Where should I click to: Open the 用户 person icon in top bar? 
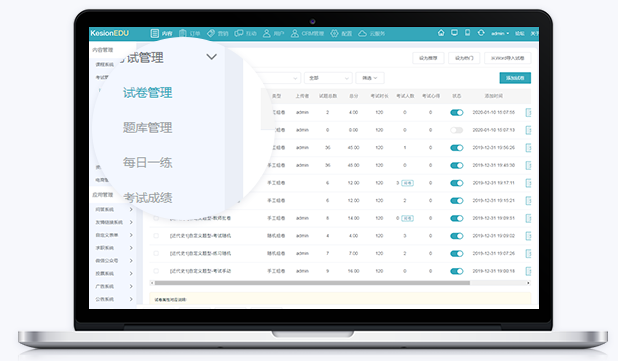pyautogui.click(x=267, y=33)
